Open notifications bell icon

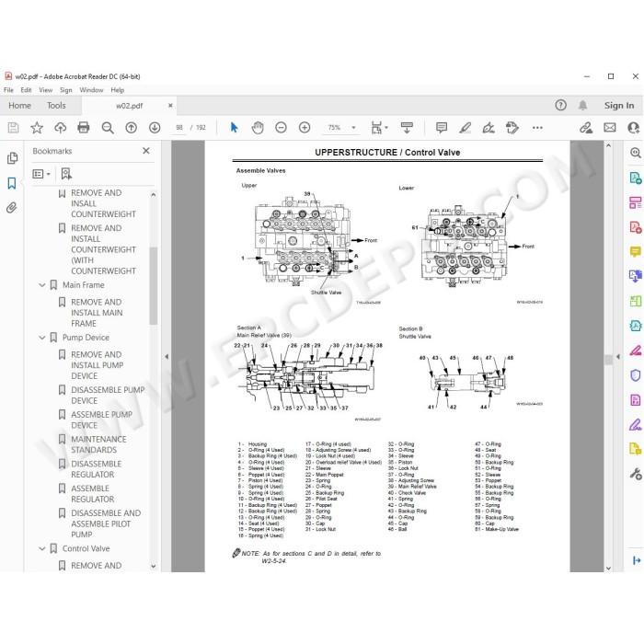pyautogui.click(x=582, y=106)
